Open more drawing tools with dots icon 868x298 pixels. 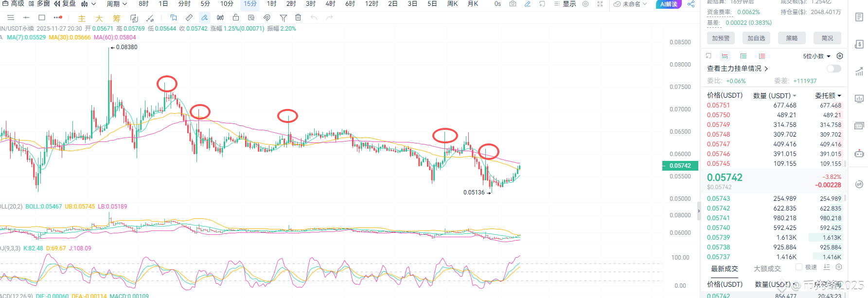point(58,18)
